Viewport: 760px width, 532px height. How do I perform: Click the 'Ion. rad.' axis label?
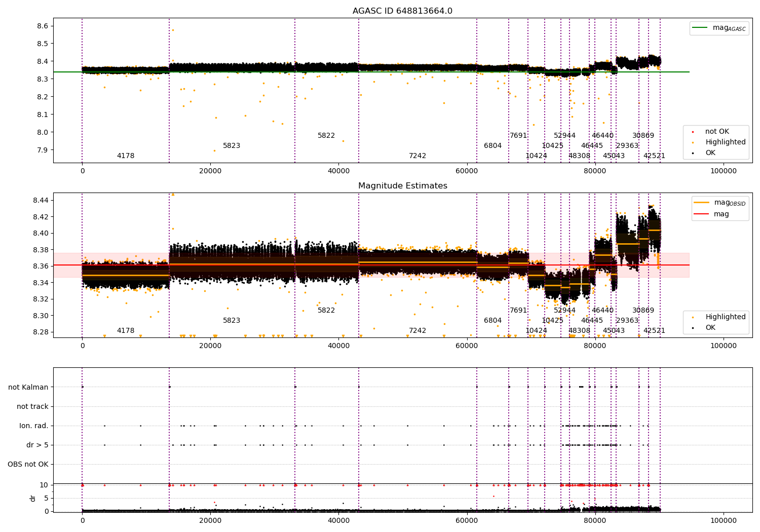point(34,426)
